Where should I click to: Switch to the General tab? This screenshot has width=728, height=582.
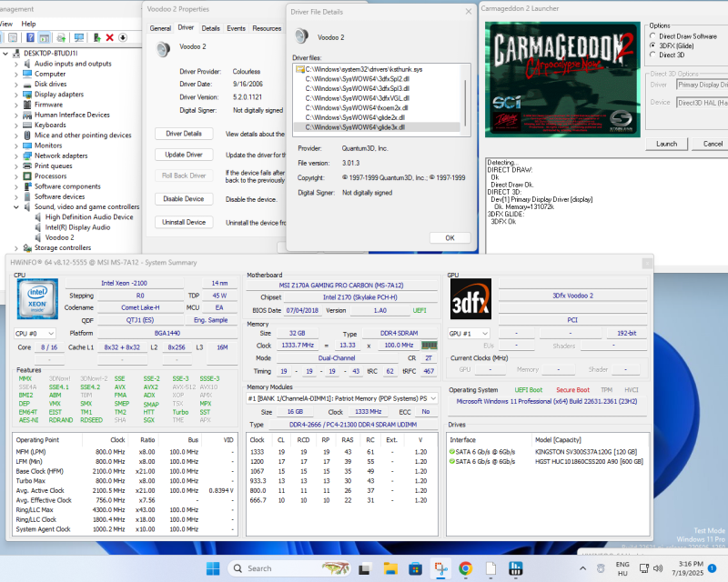(x=160, y=28)
